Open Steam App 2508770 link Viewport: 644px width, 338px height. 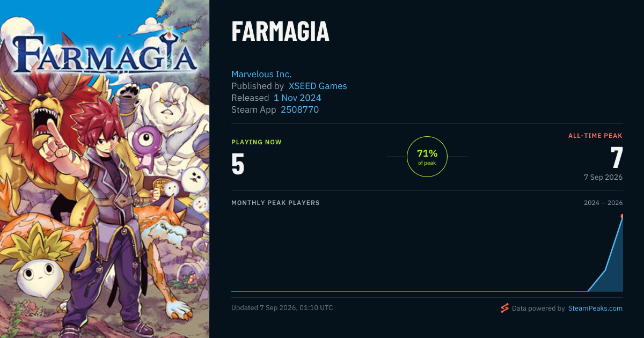point(299,109)
